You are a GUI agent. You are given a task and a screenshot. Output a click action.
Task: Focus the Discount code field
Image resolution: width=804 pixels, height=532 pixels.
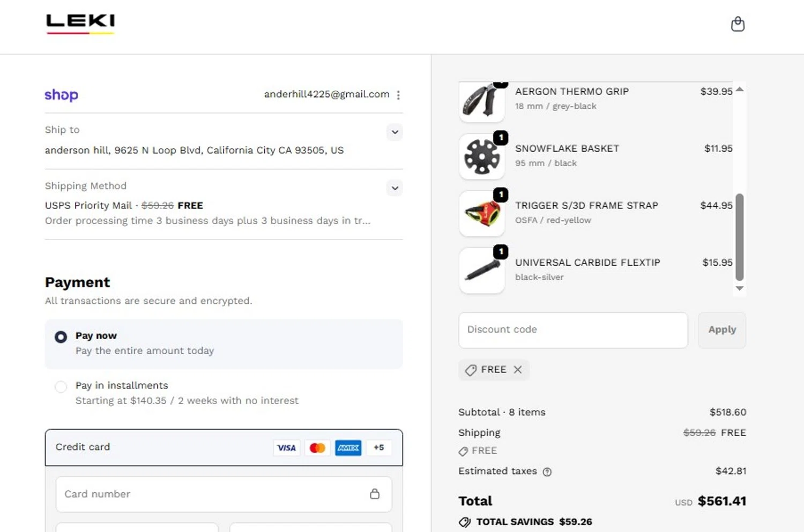pos(573,330)
